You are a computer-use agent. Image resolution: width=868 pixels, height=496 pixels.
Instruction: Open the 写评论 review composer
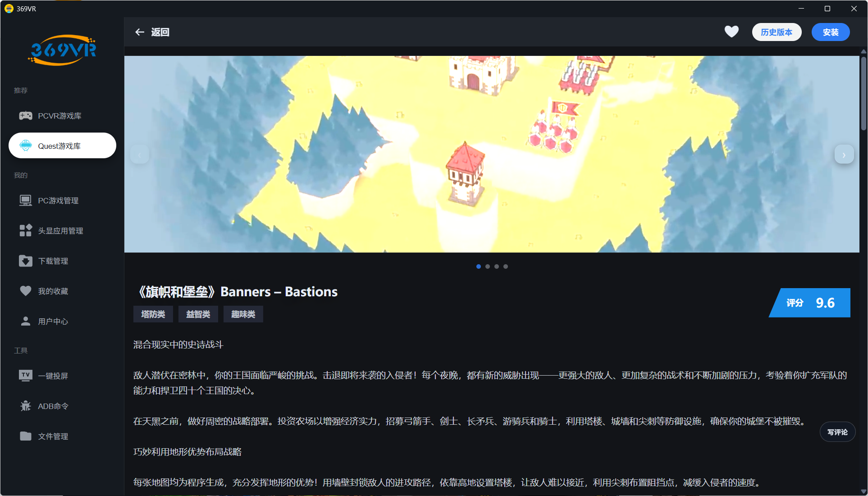(x=837, y=432)
